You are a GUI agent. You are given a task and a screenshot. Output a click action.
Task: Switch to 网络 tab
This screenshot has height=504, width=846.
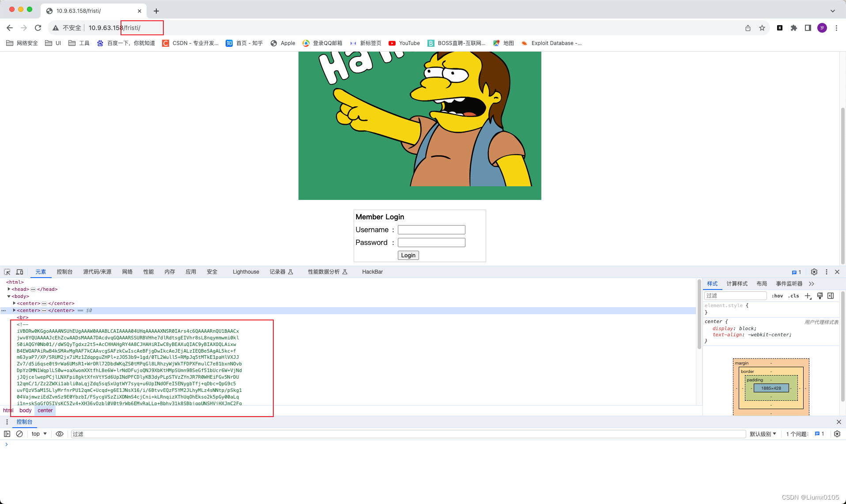(x=127, y=272)
